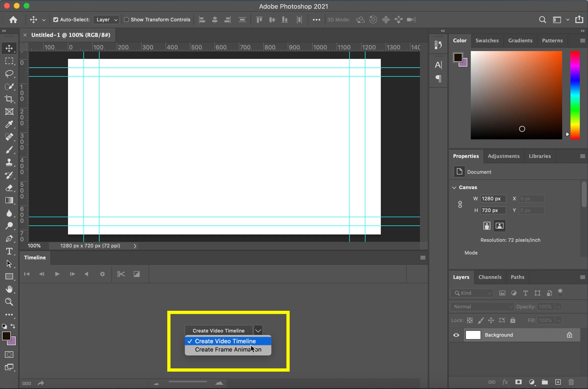This screenshot has width=588, height=389.
Task: Pick a hue on the color spectrum slider
Action: 575,95
